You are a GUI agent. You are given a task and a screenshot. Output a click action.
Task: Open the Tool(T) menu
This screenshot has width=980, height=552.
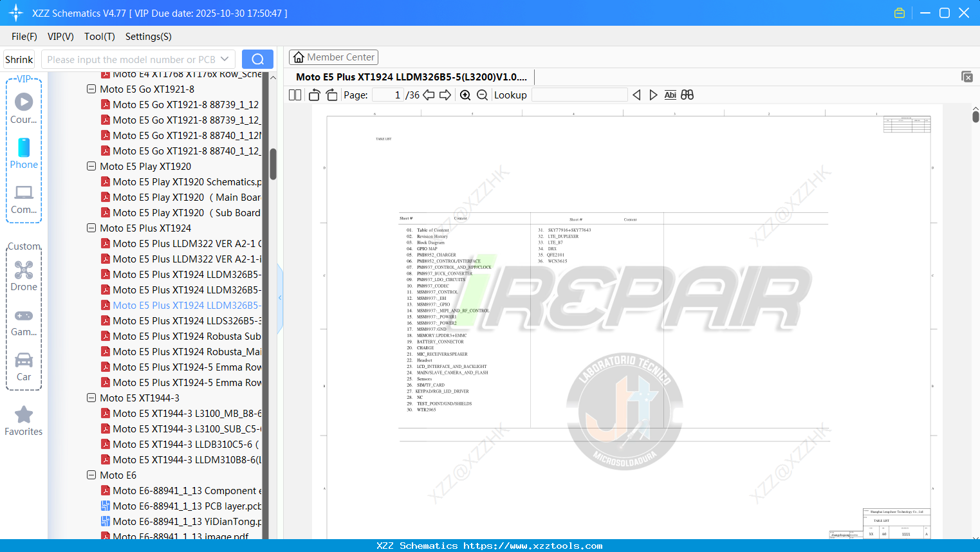tap(100, 37)
